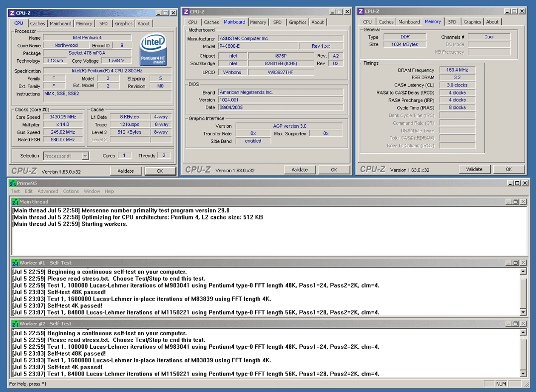This screenshot has width=536, height=392.
Task: Click OK in the CPU tab window
Action: (160, 171)
